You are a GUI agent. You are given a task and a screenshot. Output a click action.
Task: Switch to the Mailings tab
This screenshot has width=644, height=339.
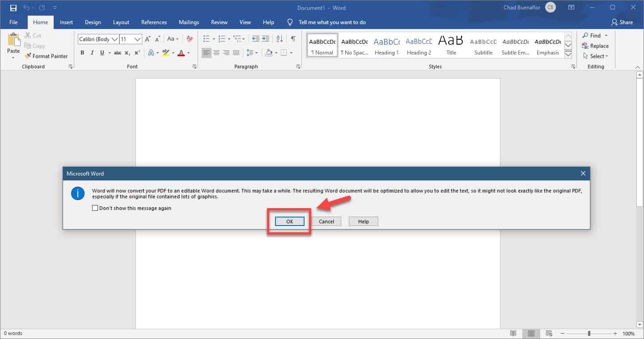point(189,22)
